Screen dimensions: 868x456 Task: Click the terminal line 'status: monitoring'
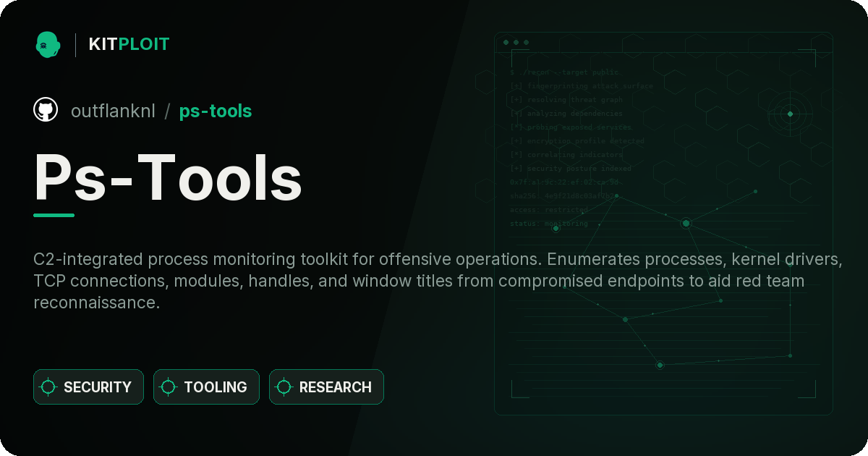(549, 224)
